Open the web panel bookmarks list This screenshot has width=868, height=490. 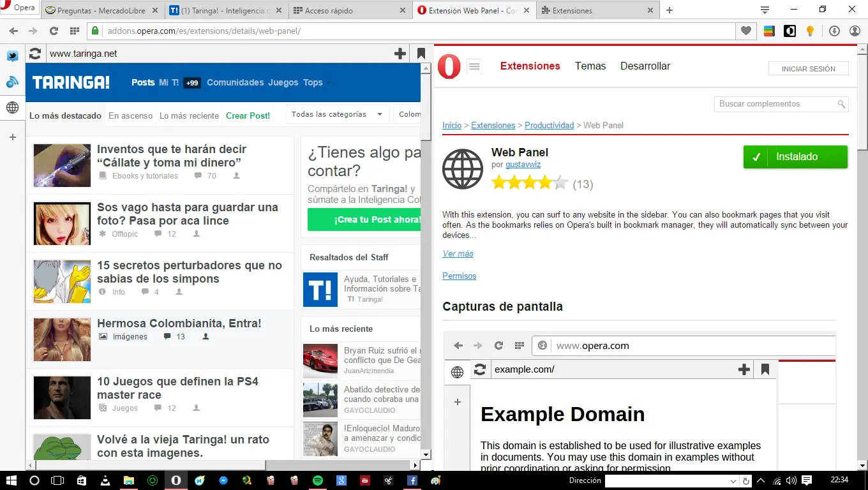pos(421,54)
